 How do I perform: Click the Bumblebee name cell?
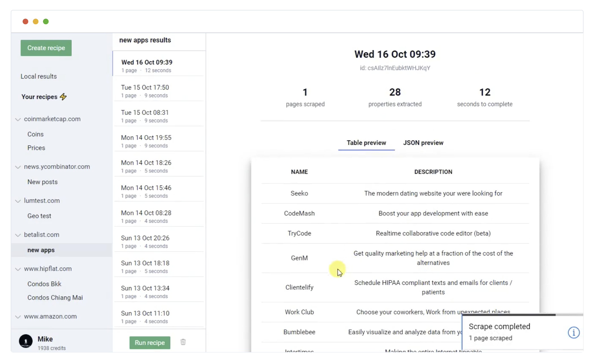click(x=299, y=332)
